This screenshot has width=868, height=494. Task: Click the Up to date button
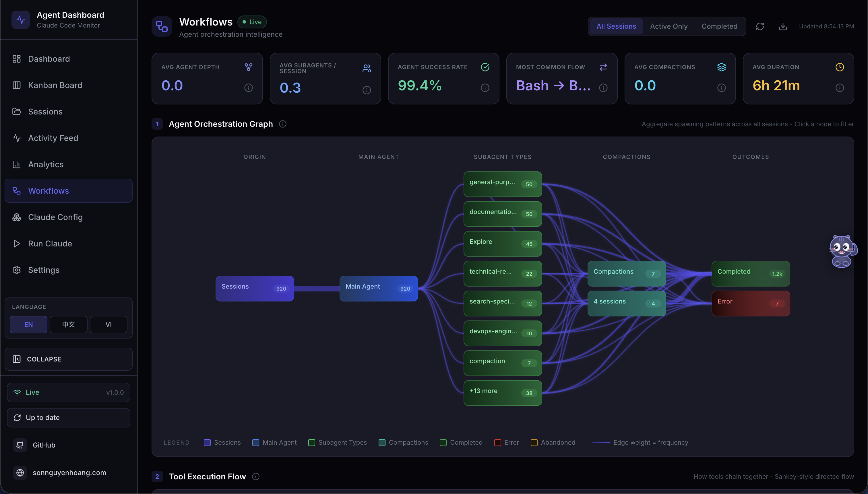tap(69, 418)
